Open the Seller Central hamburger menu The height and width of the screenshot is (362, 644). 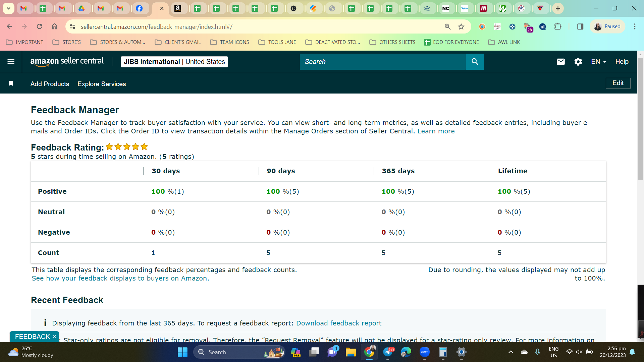[11, 62]
